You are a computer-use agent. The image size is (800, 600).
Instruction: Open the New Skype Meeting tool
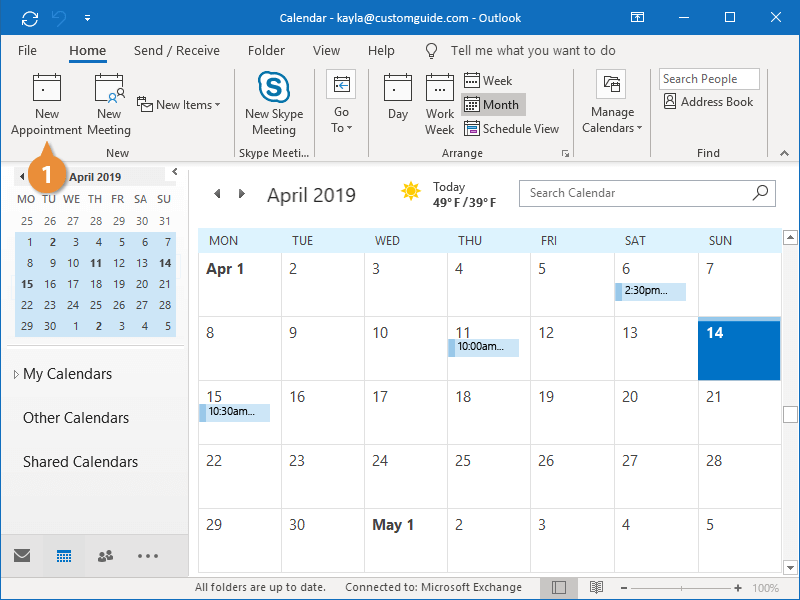[273, 100]
